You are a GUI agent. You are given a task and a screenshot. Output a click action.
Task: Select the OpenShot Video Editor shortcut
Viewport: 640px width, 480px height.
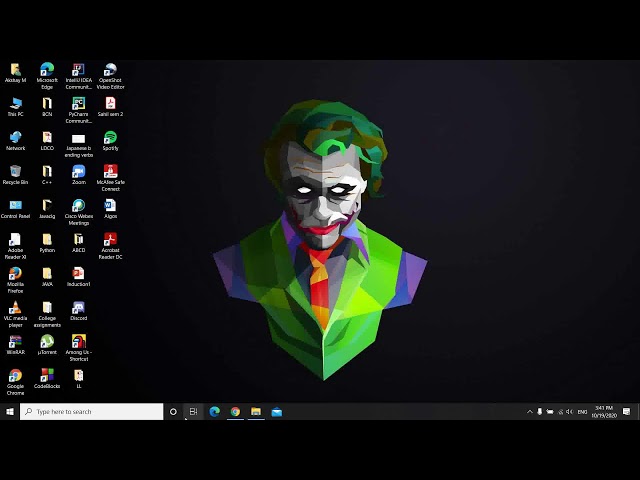110,76
